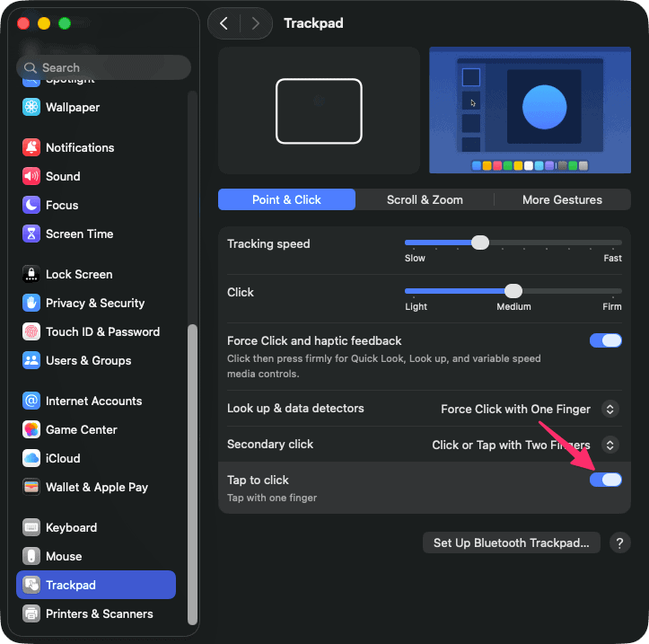Image resolution: width=649 pixels, height=644 pixels.
Task: Click the "Tap with one finger" text
Action: (x=272, y=498)
